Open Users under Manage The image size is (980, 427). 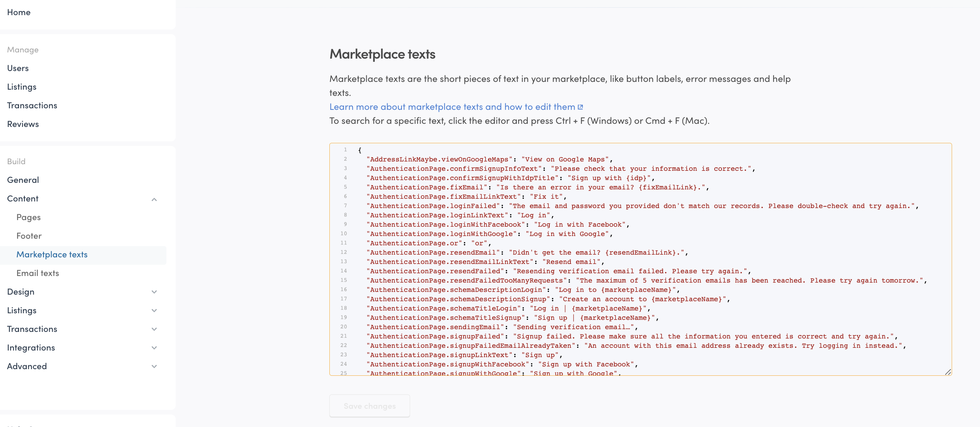point(17,68)
